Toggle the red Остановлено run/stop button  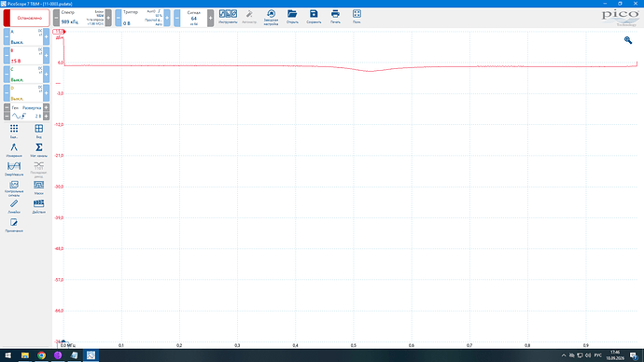click(27, 18)
